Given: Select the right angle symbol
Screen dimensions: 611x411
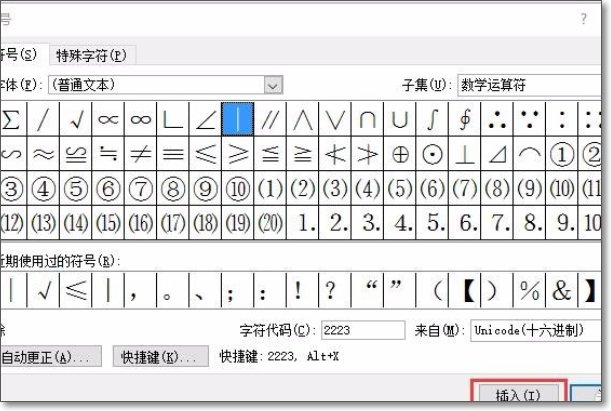Looking at the screenshot, I should [x=173, y=119].
